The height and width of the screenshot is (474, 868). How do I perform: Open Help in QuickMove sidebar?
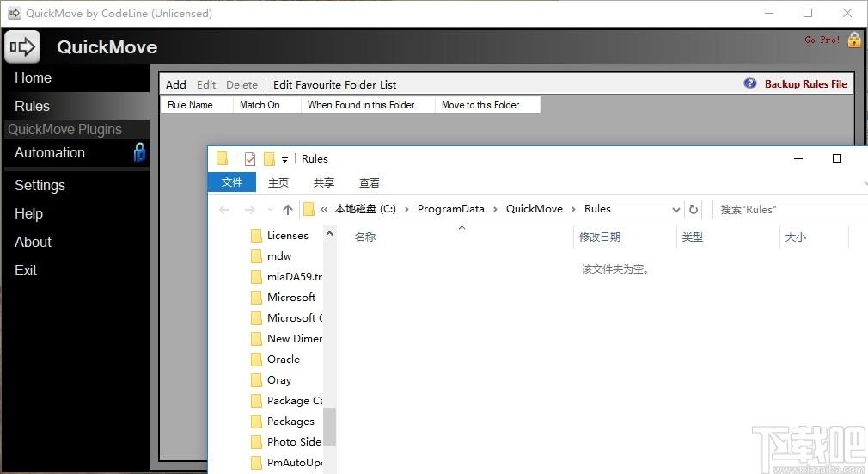[28, 213]
